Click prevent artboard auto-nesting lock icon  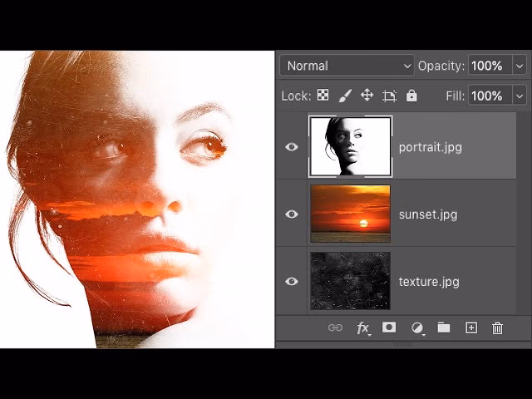(389, 96)
